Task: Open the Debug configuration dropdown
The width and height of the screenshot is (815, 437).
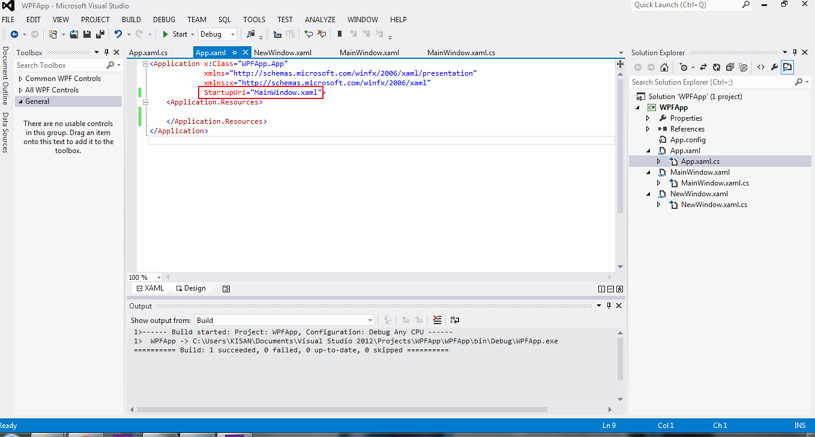Action: tap(218, 34)
